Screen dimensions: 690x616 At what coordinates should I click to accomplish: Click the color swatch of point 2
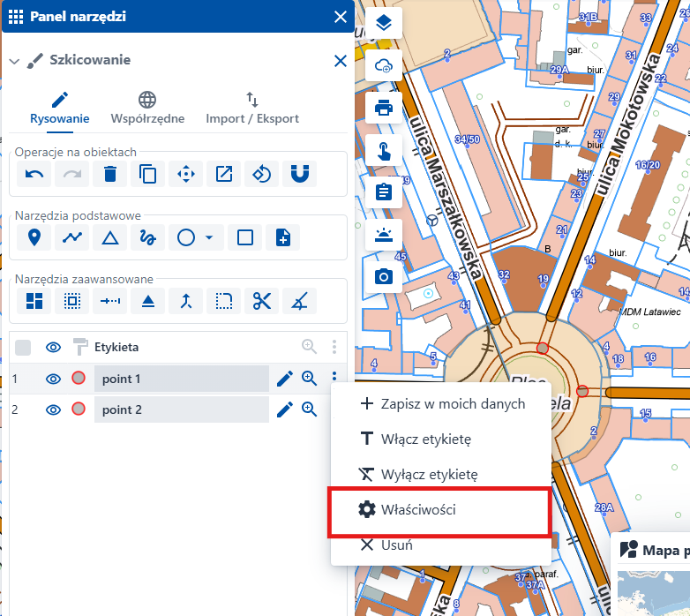point(79,409)
